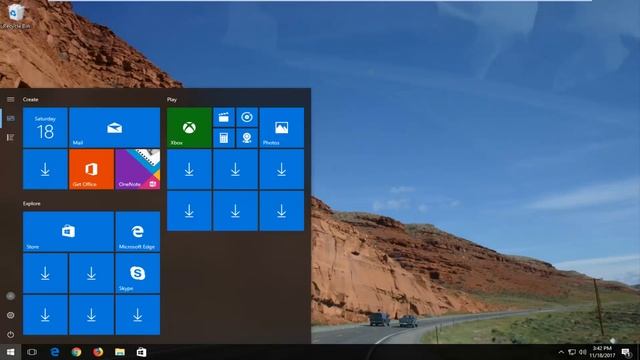Image resolution: width=640 pixels, height=360 pixels.
Task: Launch the green Xbox tile
Action: pyautogui.click(x=189, y=127)
